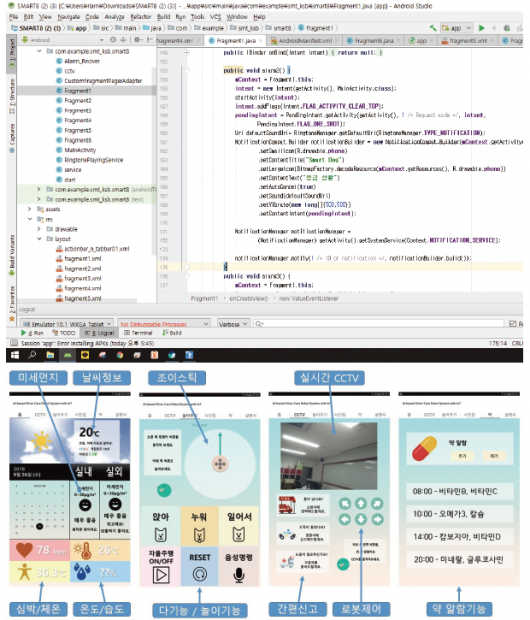The height and width of the screenshot is (620, 530).
Task: Click the tool windows icon in the status bar
Action: 14,343
